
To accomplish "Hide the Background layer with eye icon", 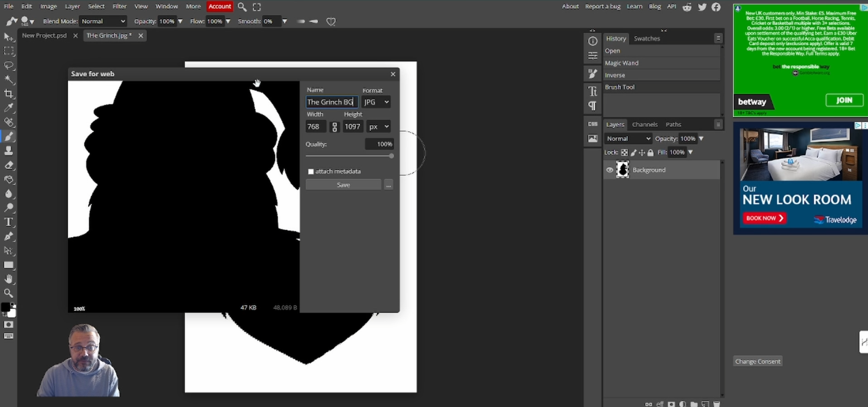I will click(609, 170).
